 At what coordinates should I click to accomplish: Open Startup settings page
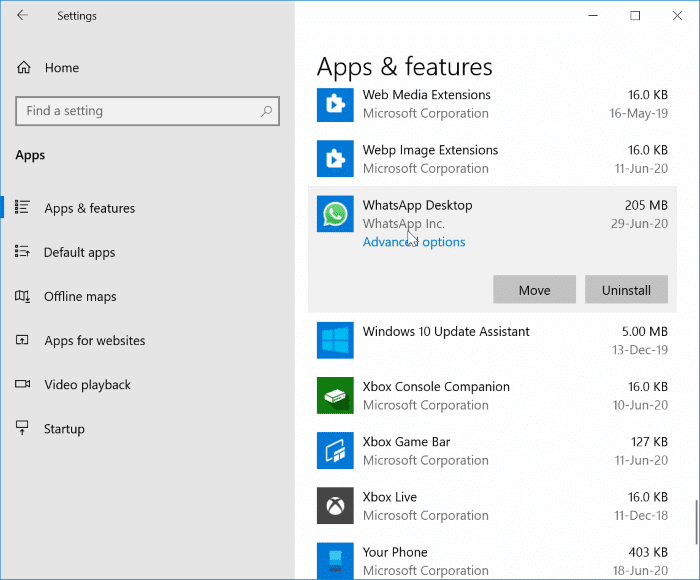pyautogui.click(x=147, y=429)
